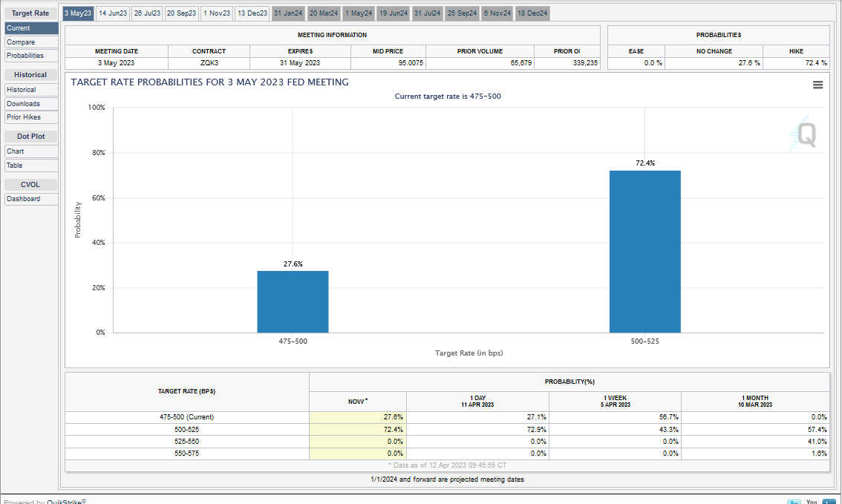842x504 pixels.
Task: Click the 1 Week cell '56.7%'
Action: click(668, 417)
